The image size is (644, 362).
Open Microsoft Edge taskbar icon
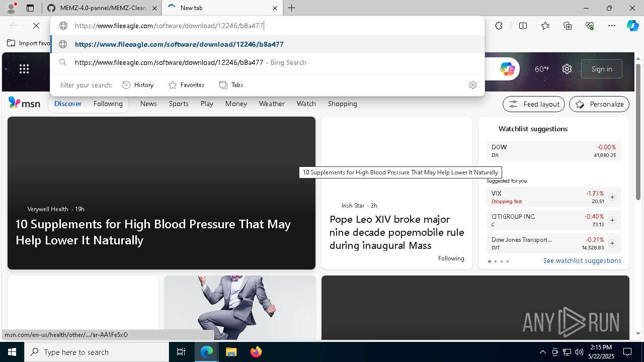point(207,352)
